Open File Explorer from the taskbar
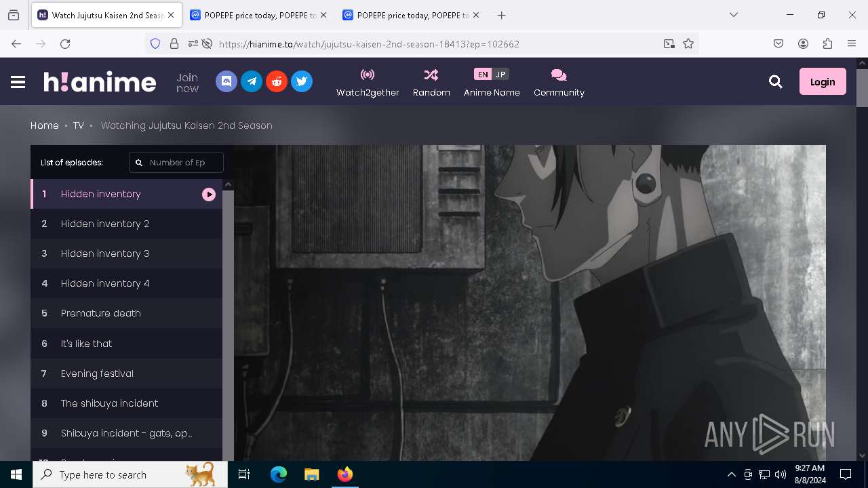Image resolution: width=868 pixels, height=488 pixels. tap(311, 474)
